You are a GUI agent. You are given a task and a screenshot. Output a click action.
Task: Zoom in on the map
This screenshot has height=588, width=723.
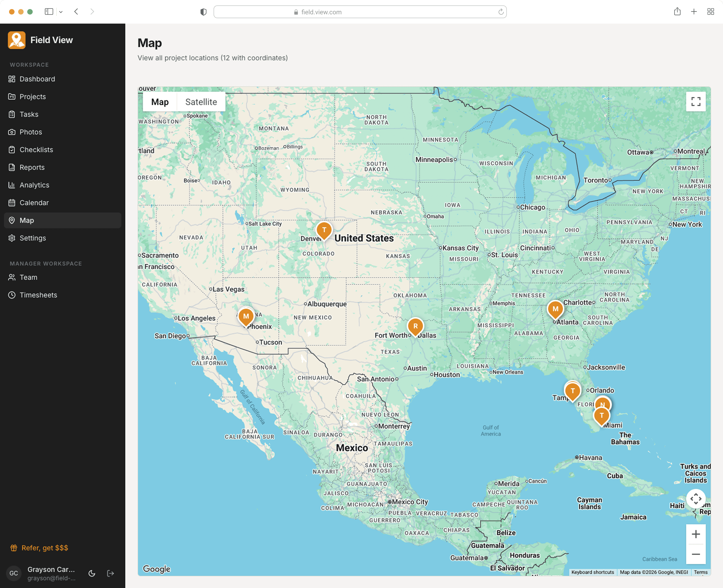pos(696,534)
